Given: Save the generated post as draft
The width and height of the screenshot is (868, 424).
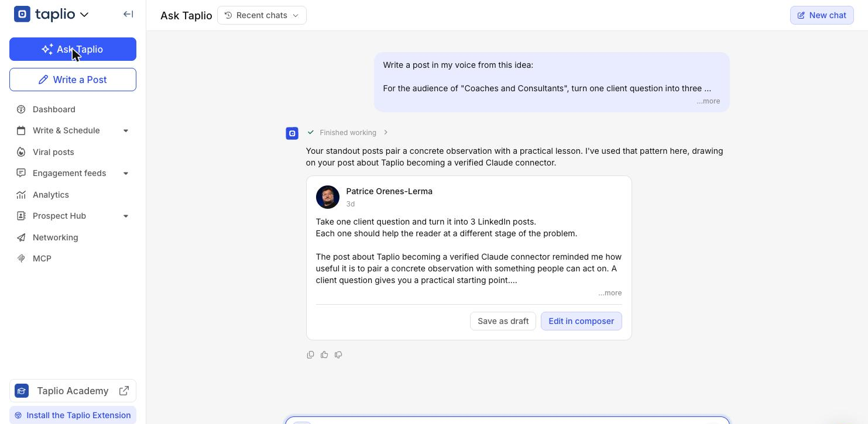Looking at the screenshot, I should (503, 321).
